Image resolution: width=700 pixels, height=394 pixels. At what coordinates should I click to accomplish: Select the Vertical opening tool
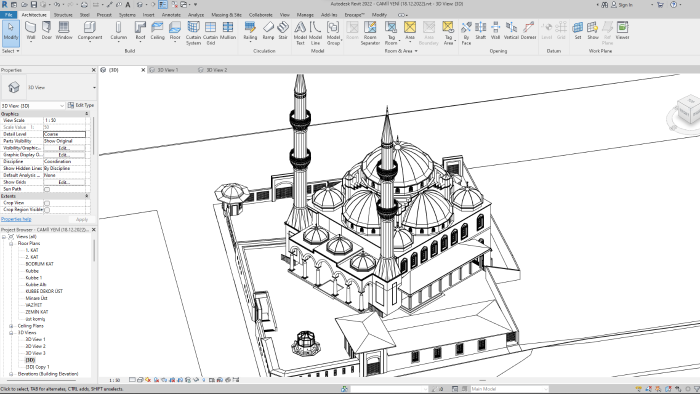pyautogui.click(x=511, y=31)
